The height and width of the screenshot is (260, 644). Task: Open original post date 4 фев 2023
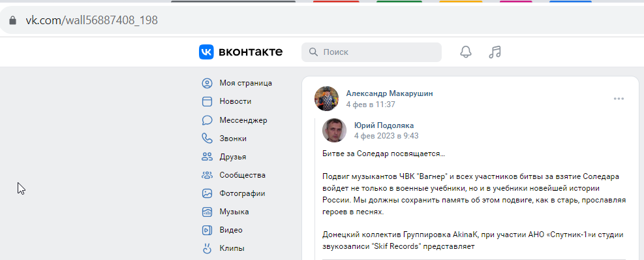coord(386,136)
